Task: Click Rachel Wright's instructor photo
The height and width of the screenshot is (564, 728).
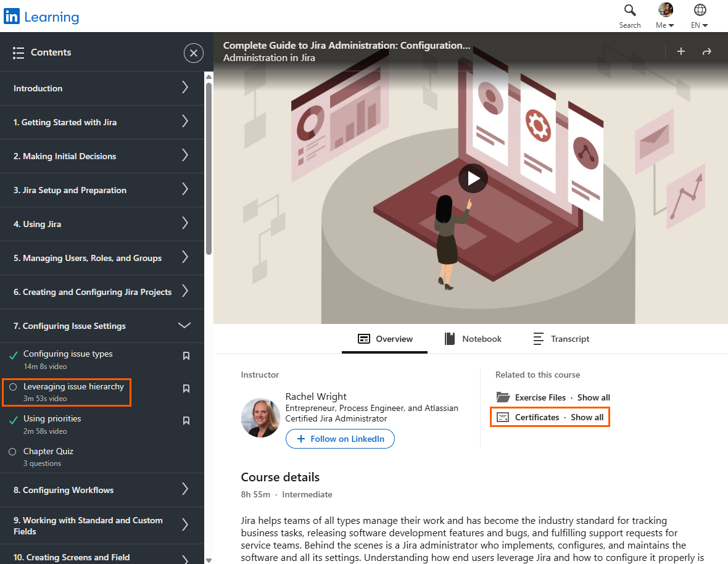Action: [260, 418]
